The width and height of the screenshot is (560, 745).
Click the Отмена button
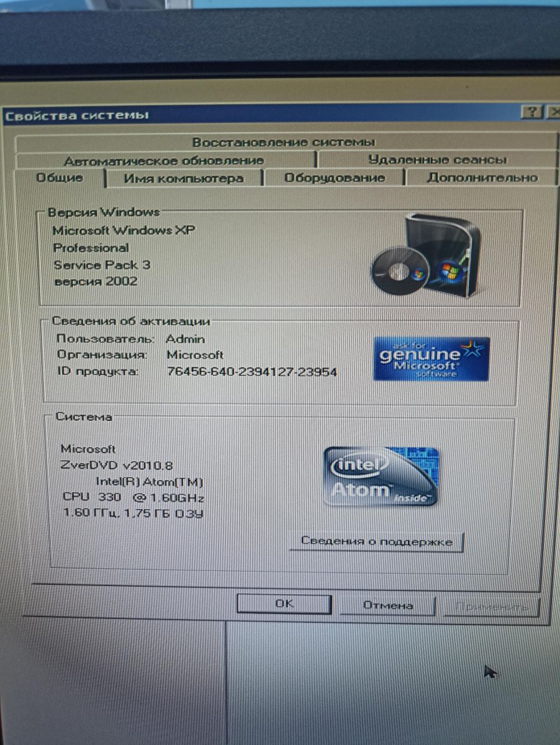tap(388, 605)
